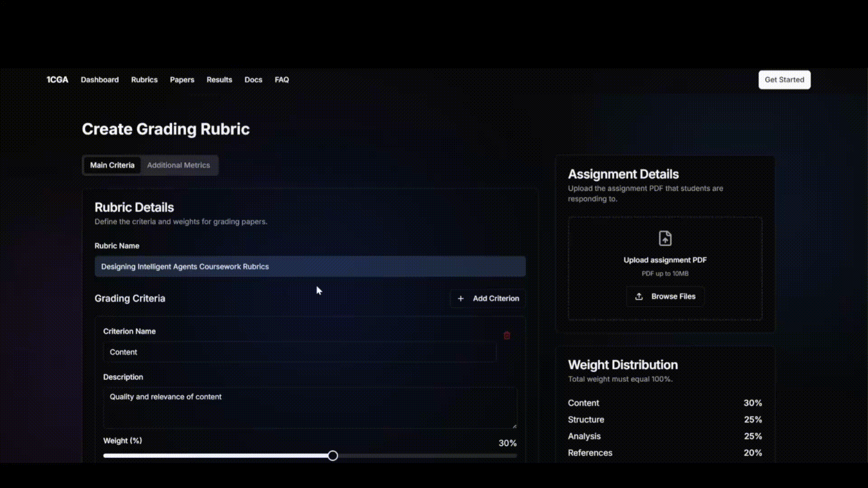This screenshot has width=868, height=488.
Task: Click the plus icon in Add Criterion
Action: click(x=461, y=299)
